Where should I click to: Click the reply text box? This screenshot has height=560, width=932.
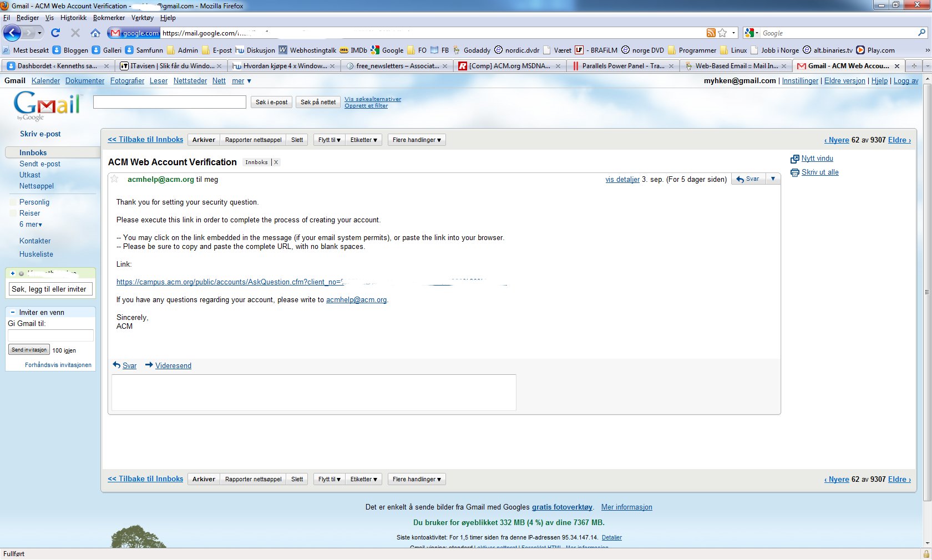coord(314,393)
